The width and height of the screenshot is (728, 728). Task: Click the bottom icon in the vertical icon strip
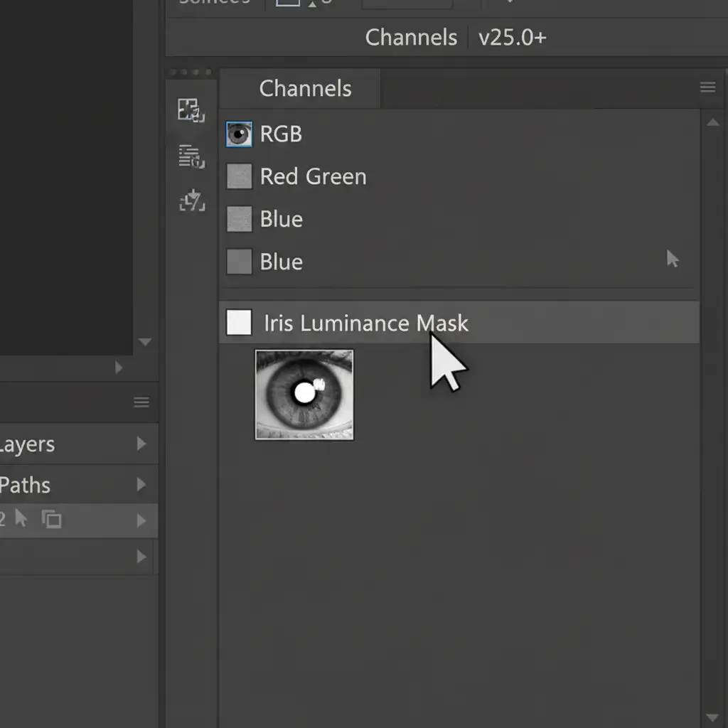pyautogui.click(x=191, y=202)
